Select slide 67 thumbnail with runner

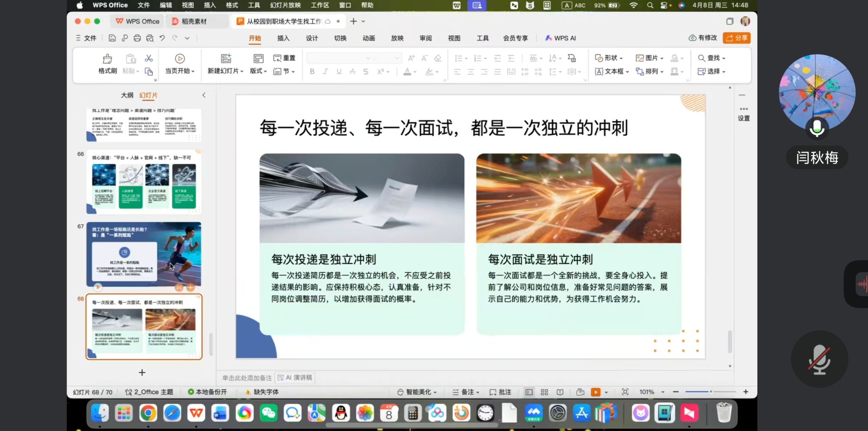[x=144, y=254]
